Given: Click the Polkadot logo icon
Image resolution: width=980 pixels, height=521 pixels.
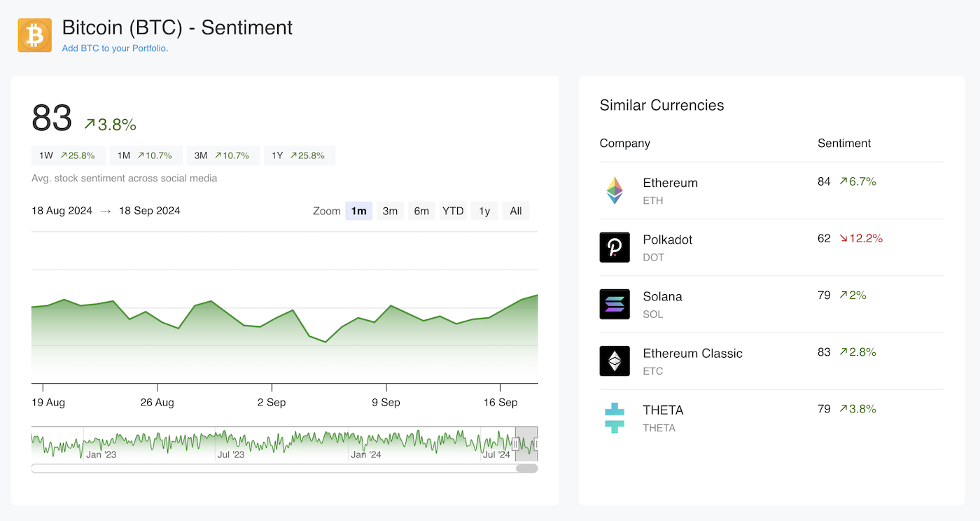Looking at the screenshot, I should pos(615,247).
